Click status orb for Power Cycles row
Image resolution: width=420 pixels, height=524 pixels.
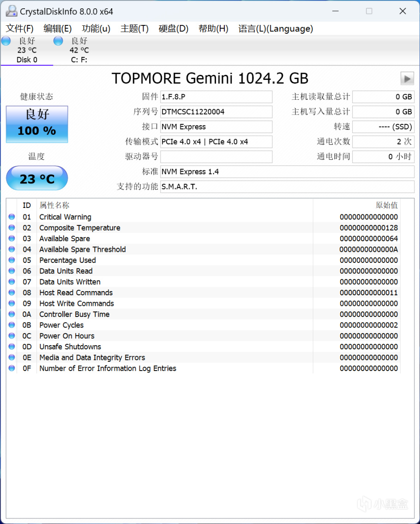[x=12, y=325]
